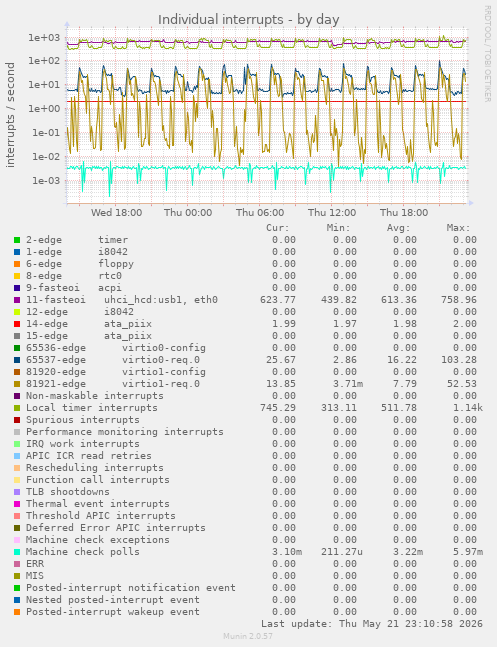Click the cyan swatch for Machine check polls

(x=17, y=552)
